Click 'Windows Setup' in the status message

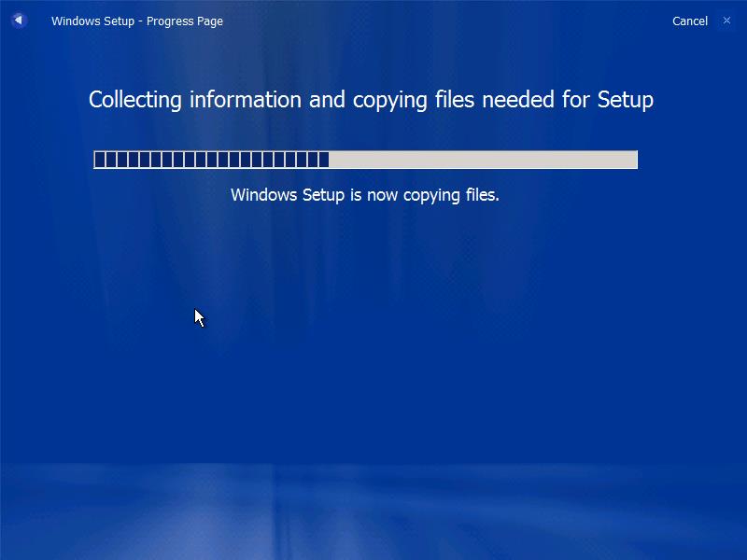(x=288, y=195)
